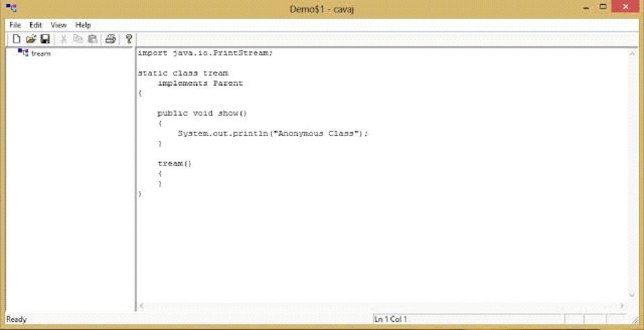The width and height of the screenshot is (644, 330).
Task: Select the tream node in class tree
Action: click(41, 53)
